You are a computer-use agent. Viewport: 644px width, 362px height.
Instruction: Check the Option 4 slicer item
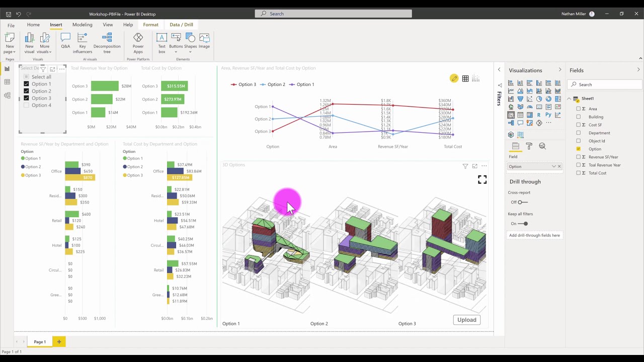(x=26, y=105)
